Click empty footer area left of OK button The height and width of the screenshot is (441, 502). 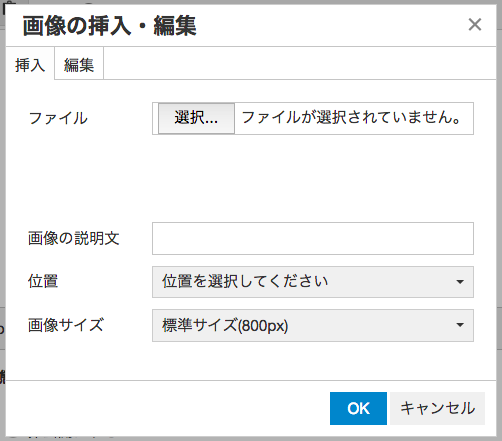coord(167,408)
